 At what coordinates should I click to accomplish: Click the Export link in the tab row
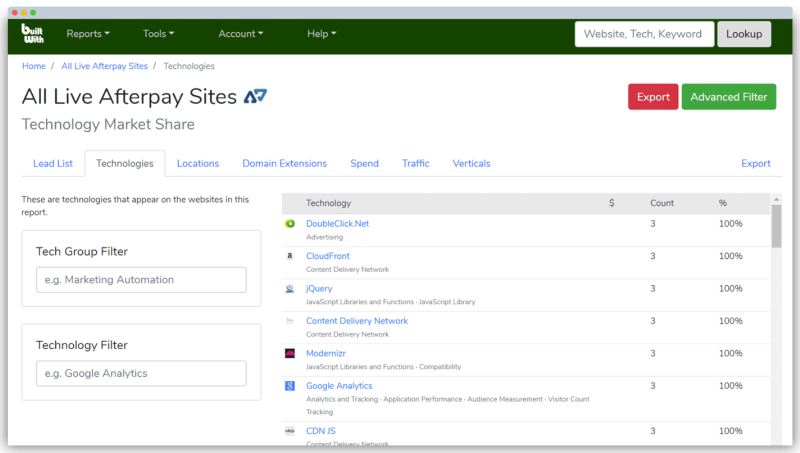click(x=756, y=163)
